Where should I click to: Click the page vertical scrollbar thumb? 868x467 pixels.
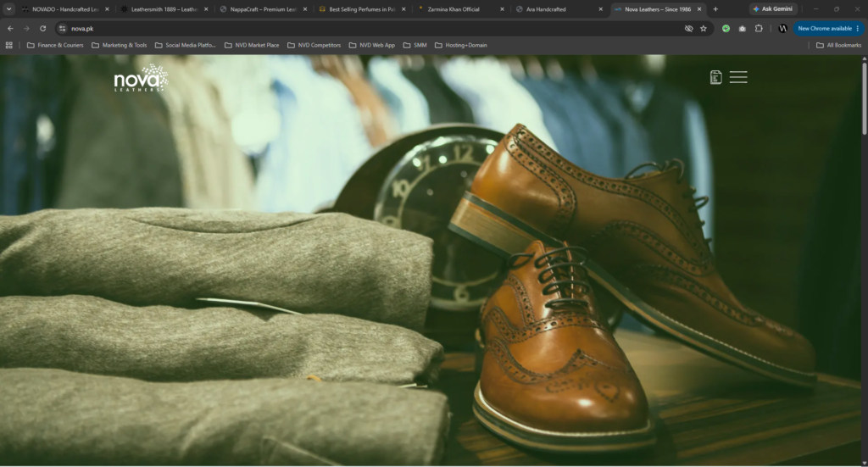[x=864, y=98]
